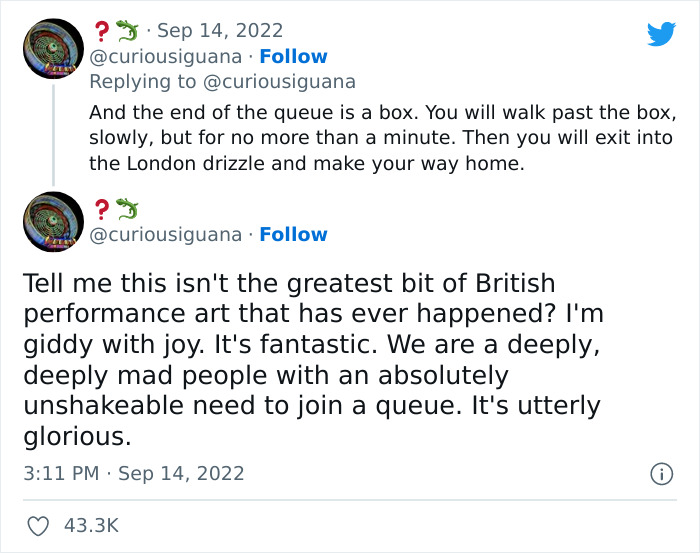Open the top reply's profile avatar
Screen dimensions: 700x553
click(x=53, y=48)
